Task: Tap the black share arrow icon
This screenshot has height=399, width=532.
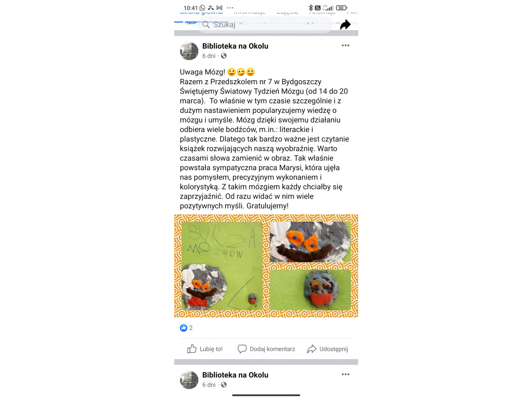Action: (x=345, y=25)
